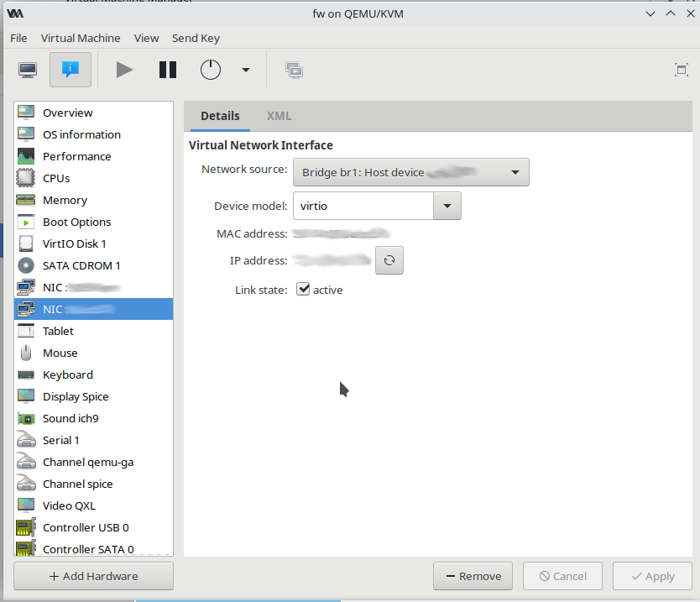Select Controller SATA 0 entry

pyautogui.click(x=94, y=548)
